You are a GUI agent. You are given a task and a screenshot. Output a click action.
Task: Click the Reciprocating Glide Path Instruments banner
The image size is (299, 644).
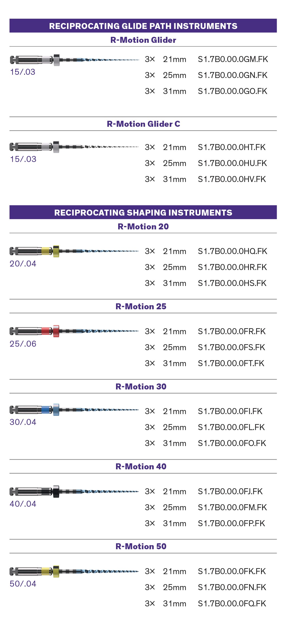pos(143,26)
